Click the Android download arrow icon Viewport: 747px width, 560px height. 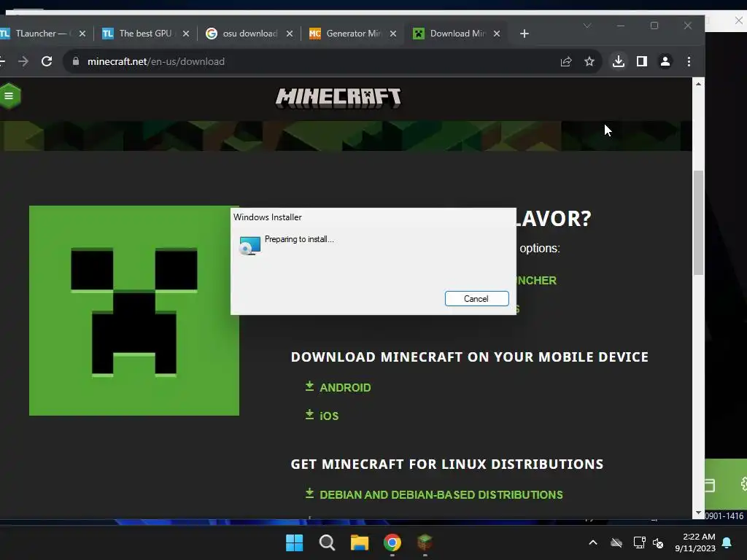(x=309, y=386)
